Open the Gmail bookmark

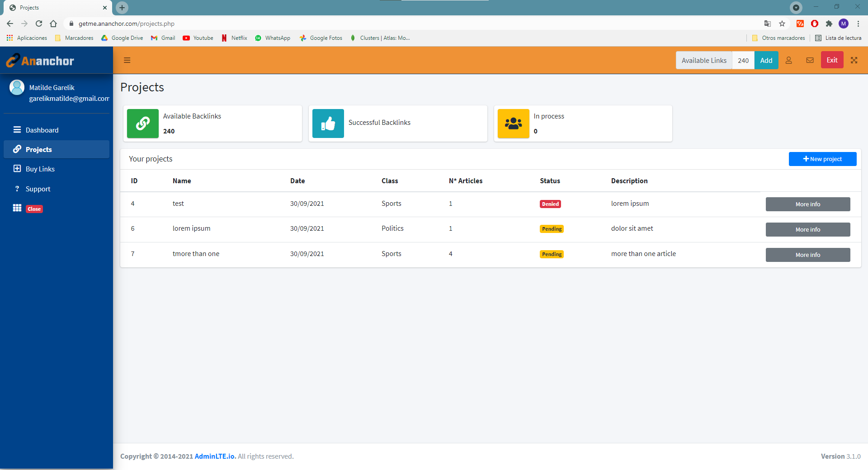click(x=163, y=38)
